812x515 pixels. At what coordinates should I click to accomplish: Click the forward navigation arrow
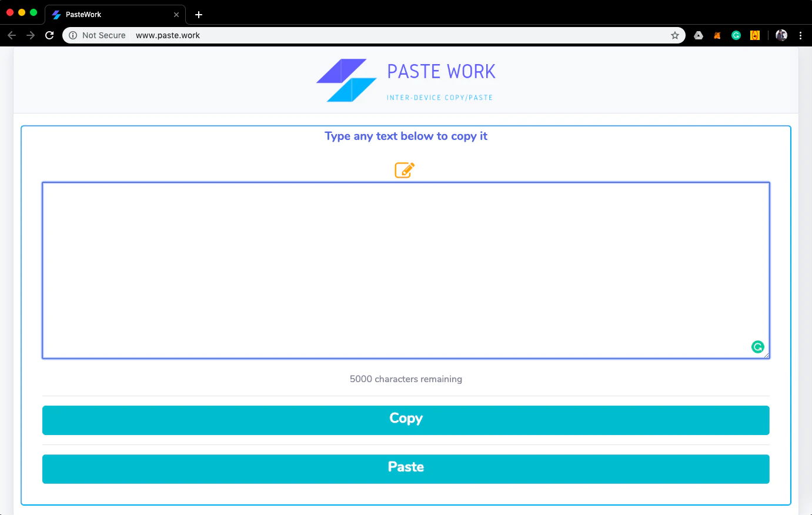tap(31, 35)
